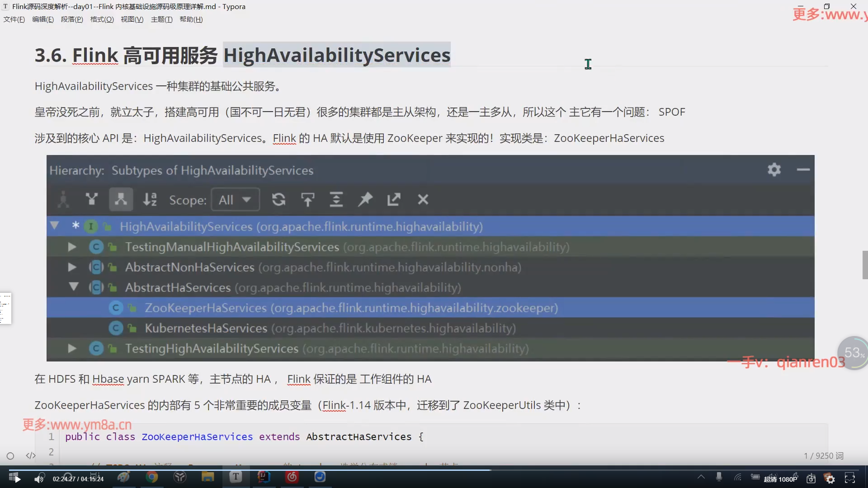Open the 格式(O) menu
Viewport: 868px width, 488px height.
pos(102,19)
